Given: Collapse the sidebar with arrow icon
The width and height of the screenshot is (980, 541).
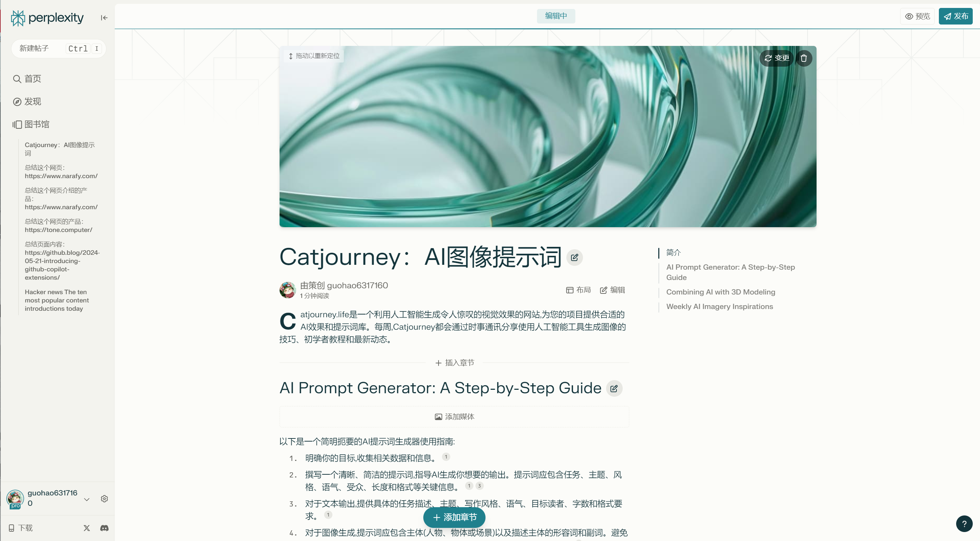Looking at the screenshot, I should click(104, 18).
